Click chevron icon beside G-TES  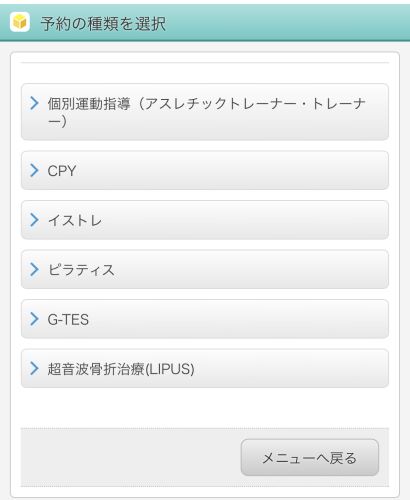[34, 319]
